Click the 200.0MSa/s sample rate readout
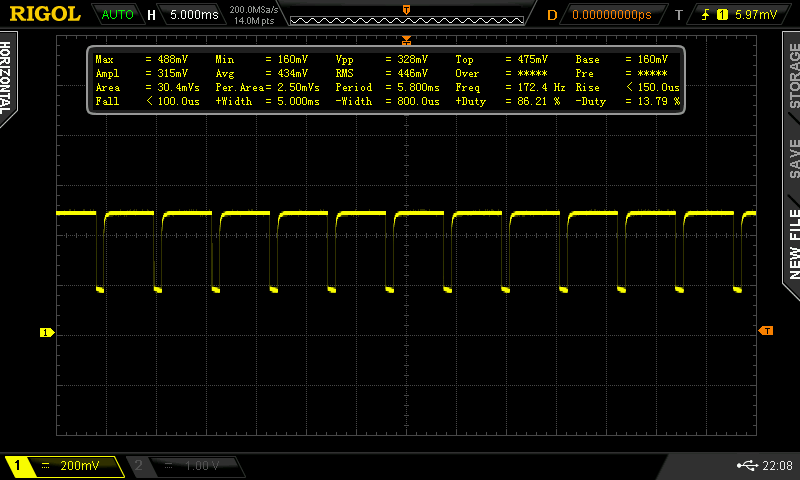The height and width of the screenshot is (480, 800). pyautogui.click(x=254, y=9)
